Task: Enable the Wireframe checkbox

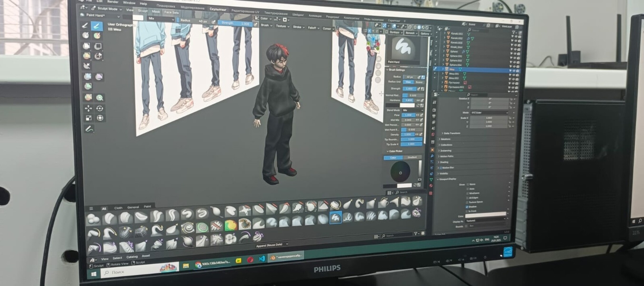Action: (467, 194)
